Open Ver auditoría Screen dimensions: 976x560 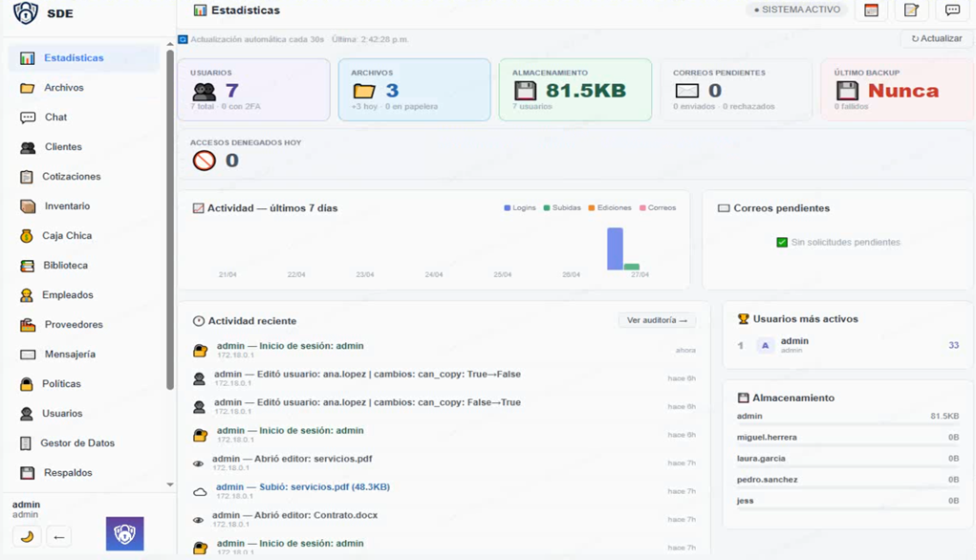[x=657, y=320]
